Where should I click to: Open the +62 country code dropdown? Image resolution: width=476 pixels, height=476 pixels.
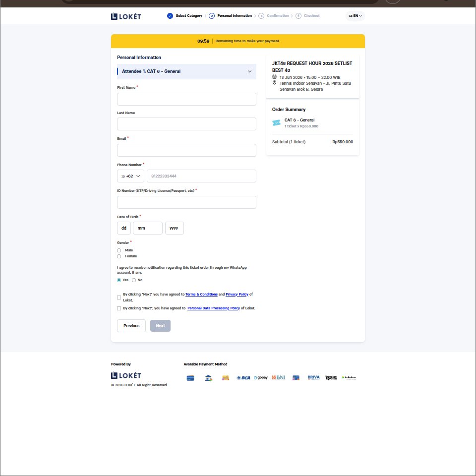click(x=130, y=176)
